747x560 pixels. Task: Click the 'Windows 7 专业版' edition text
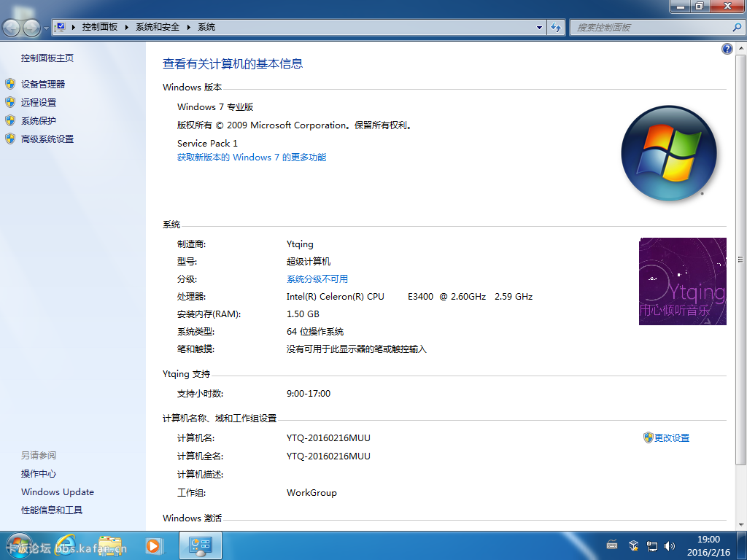[x=215, y=106]
